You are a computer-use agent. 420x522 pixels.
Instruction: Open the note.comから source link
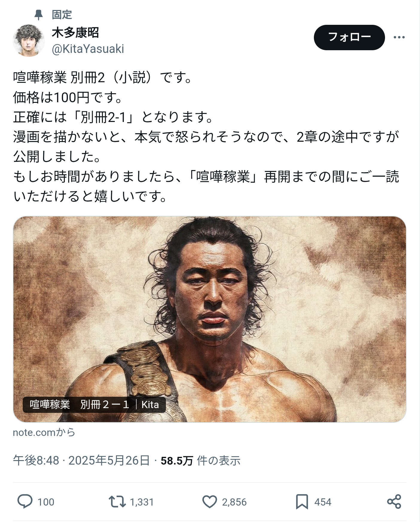click(x=44, y=432)
